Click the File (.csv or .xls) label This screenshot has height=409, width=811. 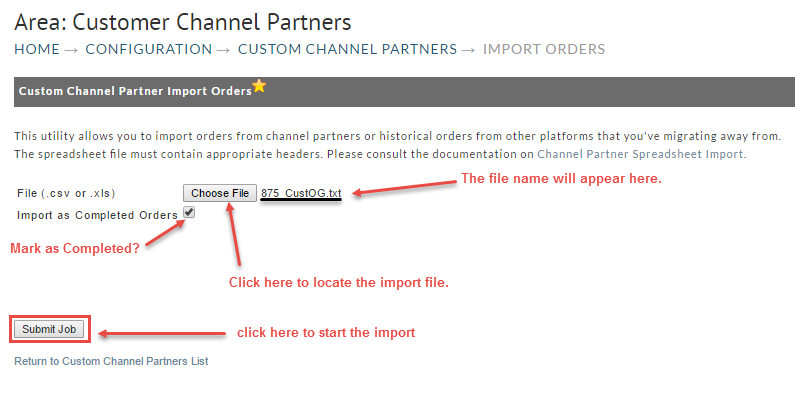coord(66,193)
